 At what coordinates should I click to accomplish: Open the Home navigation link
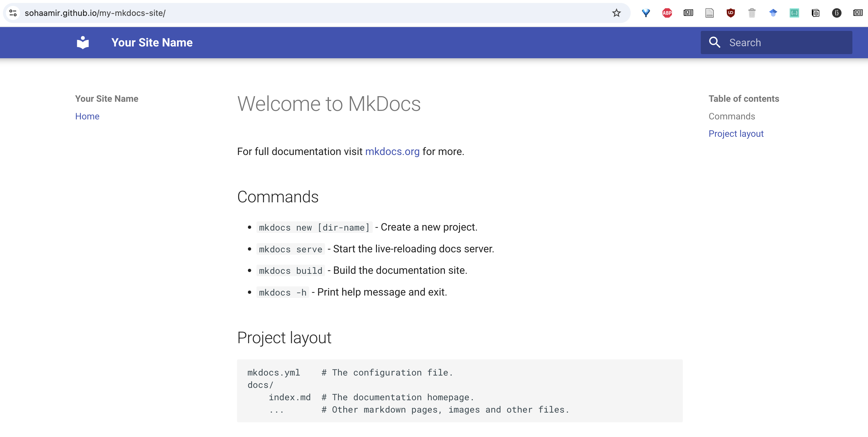coord(87,116)
